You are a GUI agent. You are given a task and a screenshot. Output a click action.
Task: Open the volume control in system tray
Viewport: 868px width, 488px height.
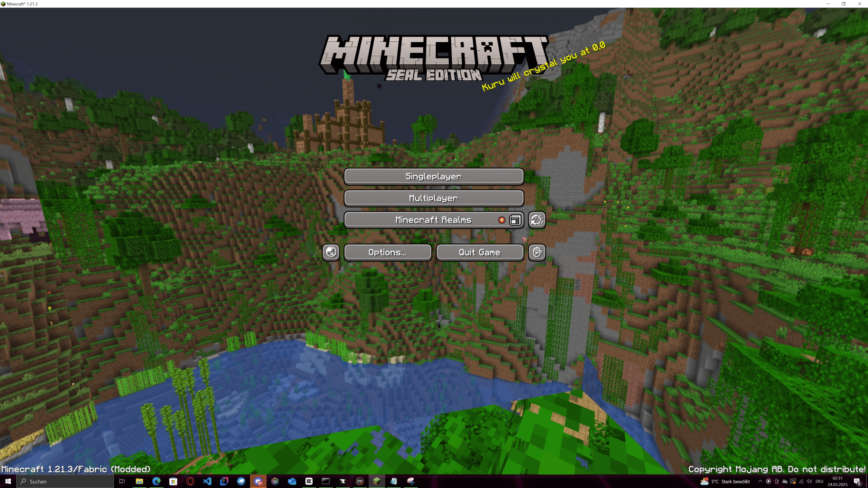click(x=809, y=481)
